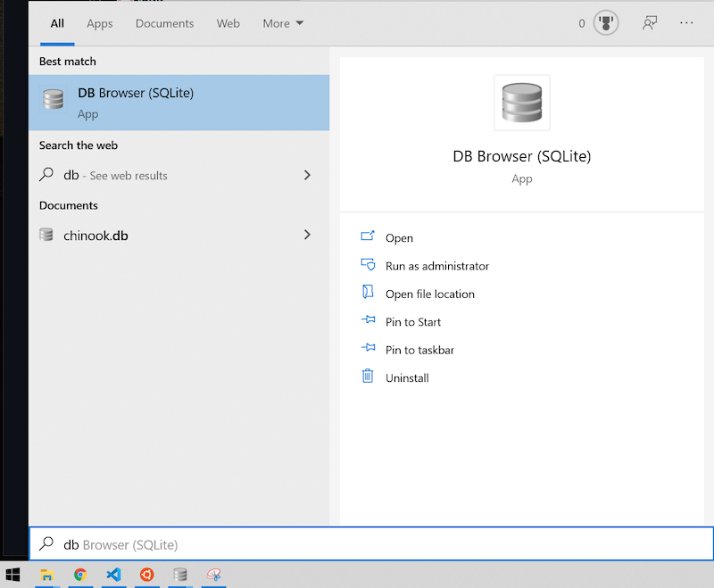Open feedback via the person icon top right
714x588 pixels.
(x=650, y=22)
